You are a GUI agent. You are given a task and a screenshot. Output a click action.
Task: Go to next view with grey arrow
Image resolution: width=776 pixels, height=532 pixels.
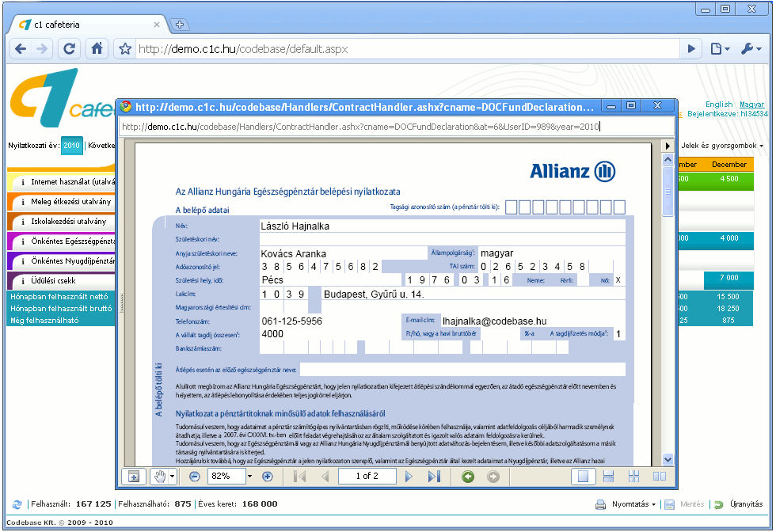click(493, 477)
